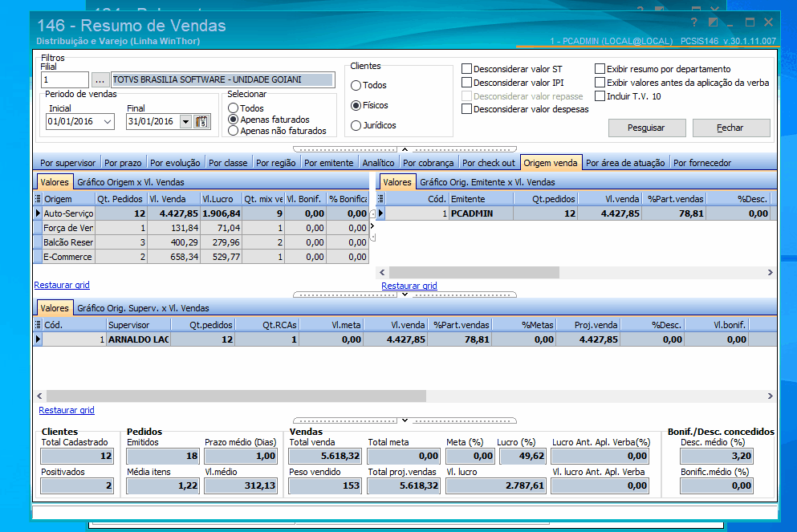Click the Pesquisar button
The width and height of the screenshot is (797, 532).
tap(647, 128)
